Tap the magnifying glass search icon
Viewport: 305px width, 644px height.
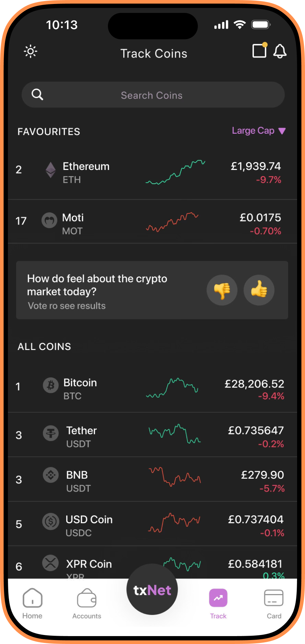37,95
